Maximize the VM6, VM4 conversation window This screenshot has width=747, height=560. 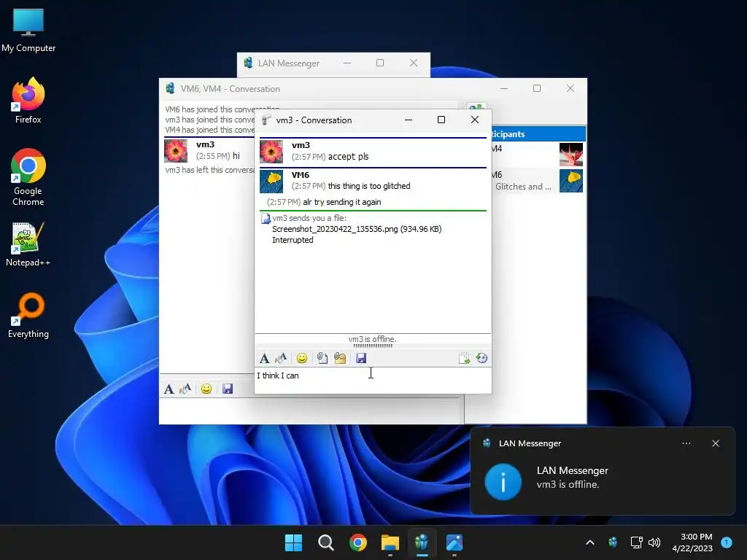[537, 88]
